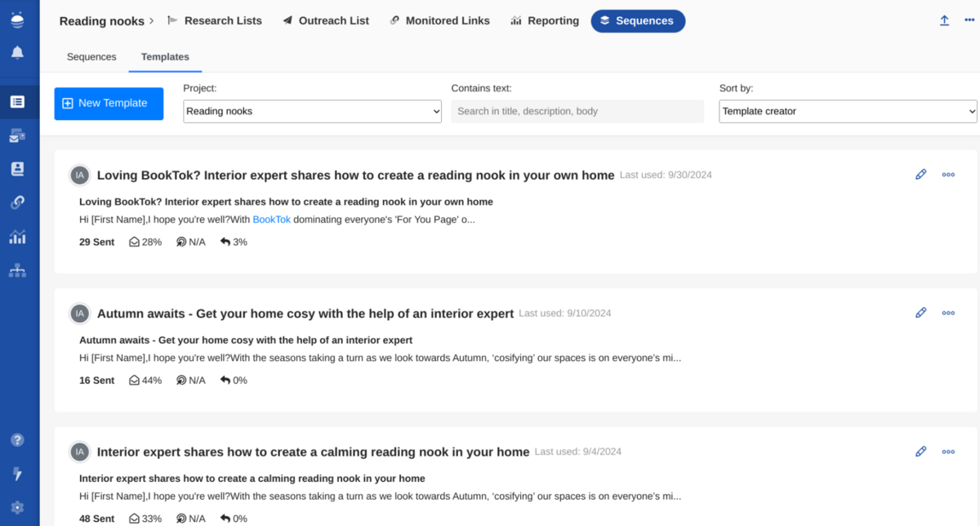Follow the BookTok link in template preview
980x526 pixels.
coord(271,220)
